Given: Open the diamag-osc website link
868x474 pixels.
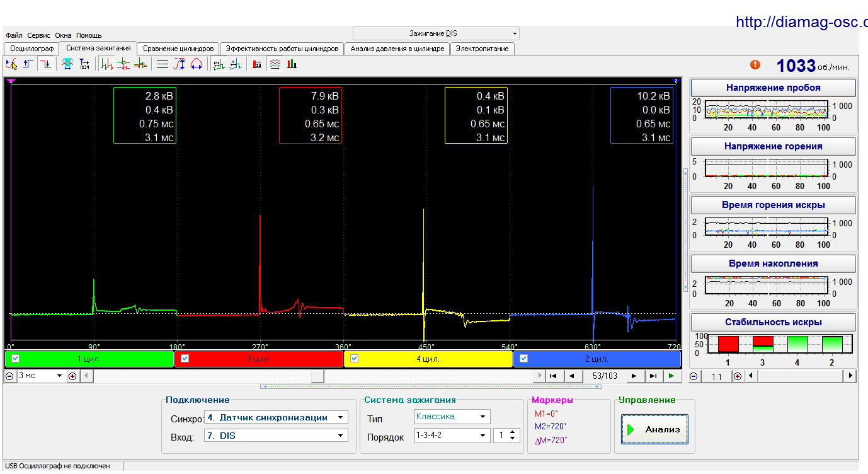Looking at the screenshot, I should click(x=802, y=21).
